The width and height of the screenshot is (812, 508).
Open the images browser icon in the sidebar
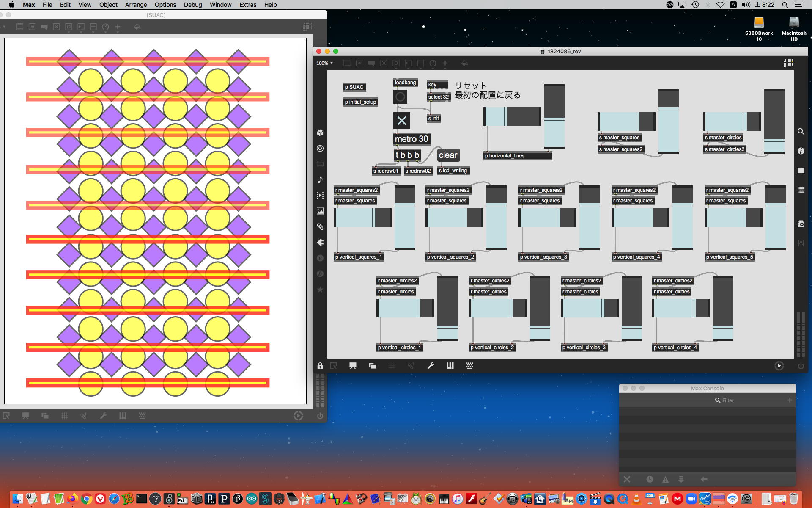[320, 211]
